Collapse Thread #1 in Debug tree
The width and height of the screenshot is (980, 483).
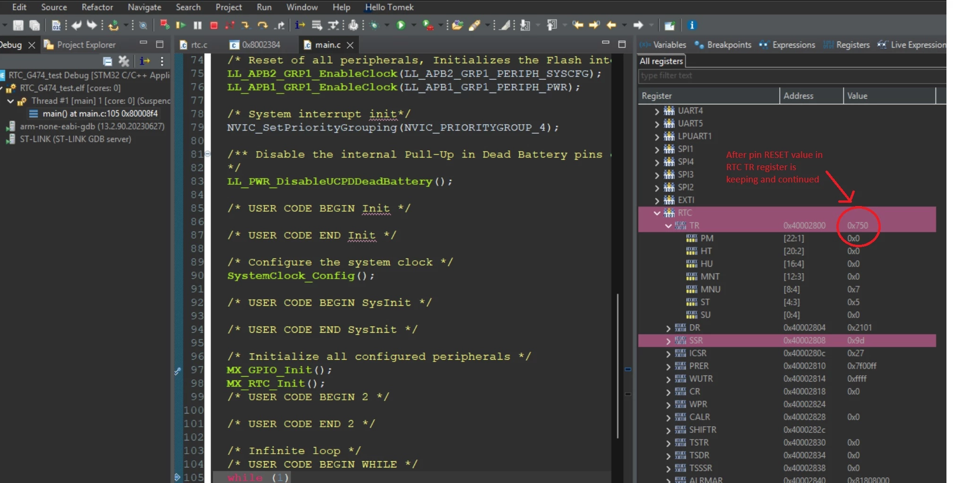[x=10, y=101]
